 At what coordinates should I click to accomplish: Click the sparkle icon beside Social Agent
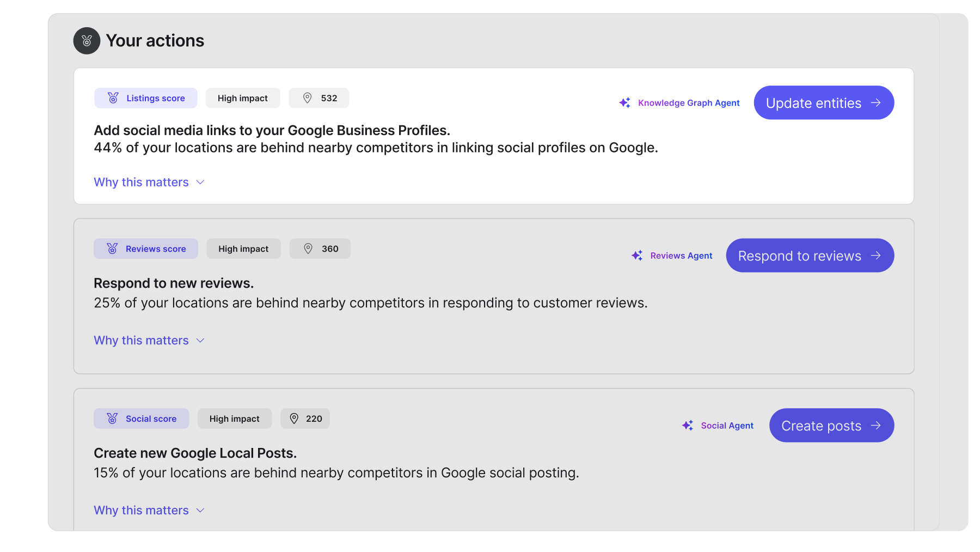(x=688, y=426)
